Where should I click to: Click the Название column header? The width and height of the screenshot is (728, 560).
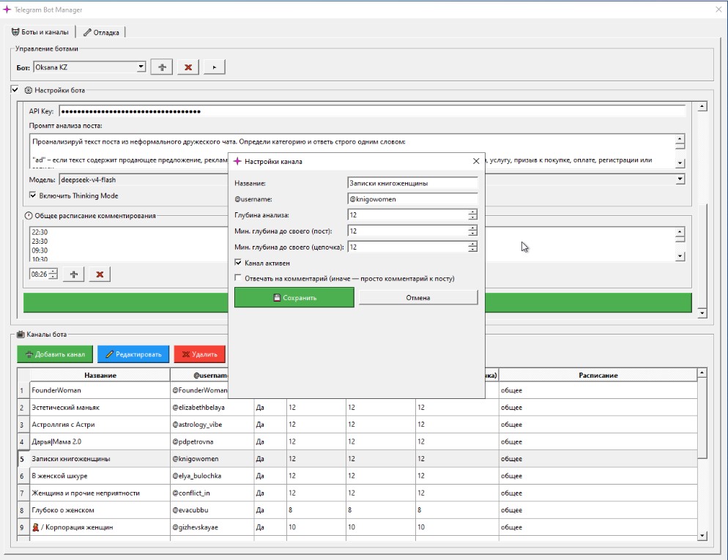[100, 375]
